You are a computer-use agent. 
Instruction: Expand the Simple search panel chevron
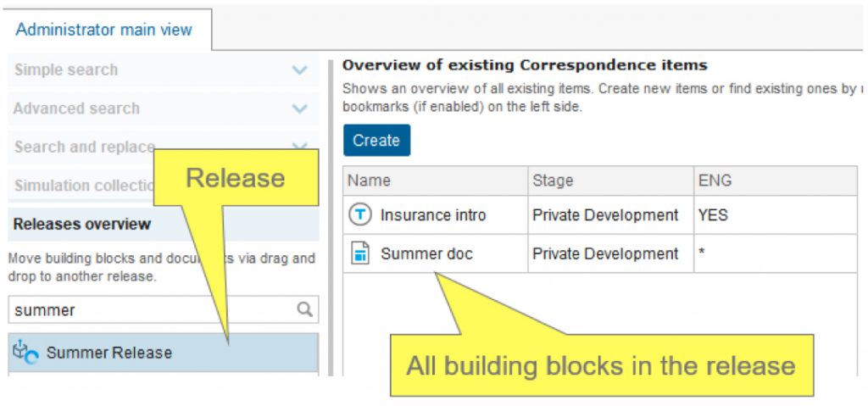coord(299,70)
